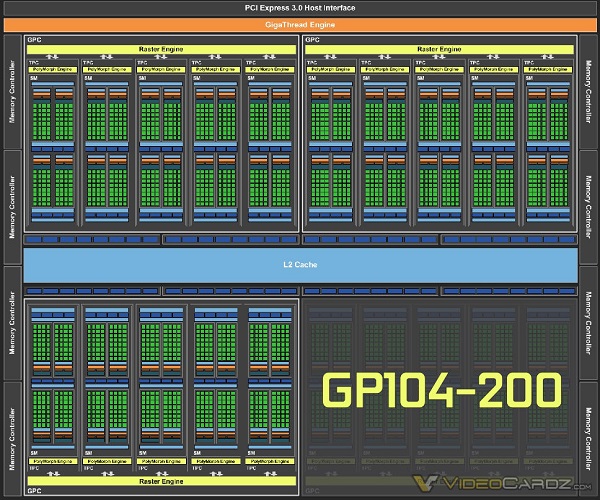Click the first PolyMorph Engine in top-right GPC
Screen dimensions: 600x500
point(331,70)
